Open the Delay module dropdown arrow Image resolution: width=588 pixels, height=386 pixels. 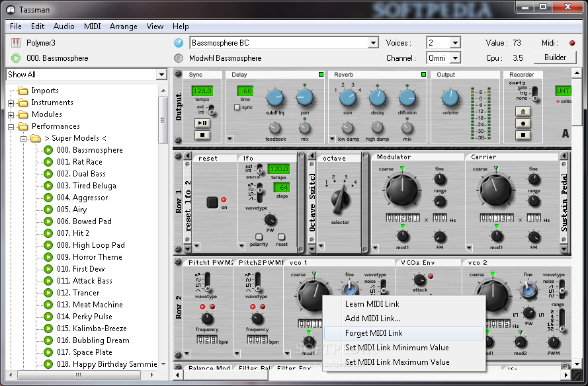coord(230,139)
